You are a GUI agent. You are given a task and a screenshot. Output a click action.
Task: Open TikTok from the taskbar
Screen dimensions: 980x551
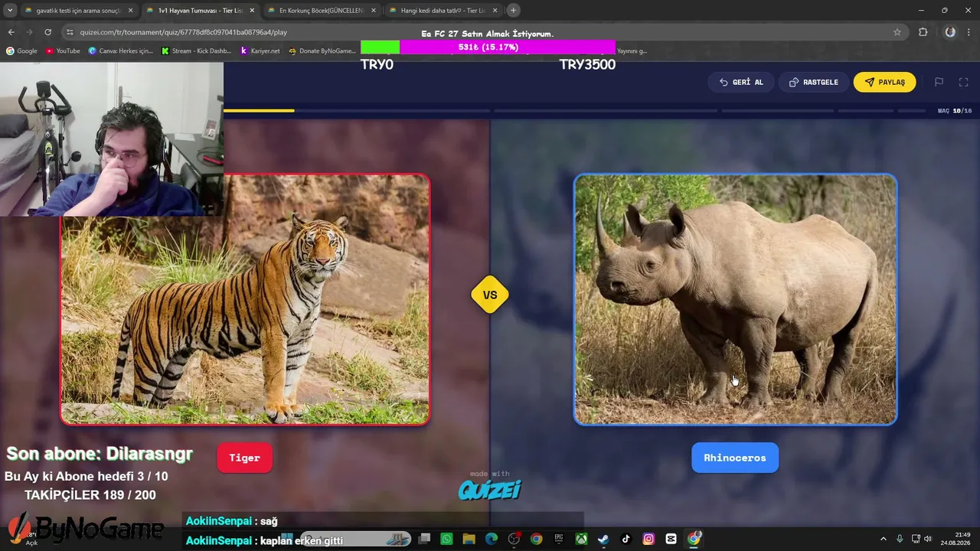pyautogui.click(x=626, y=539)
